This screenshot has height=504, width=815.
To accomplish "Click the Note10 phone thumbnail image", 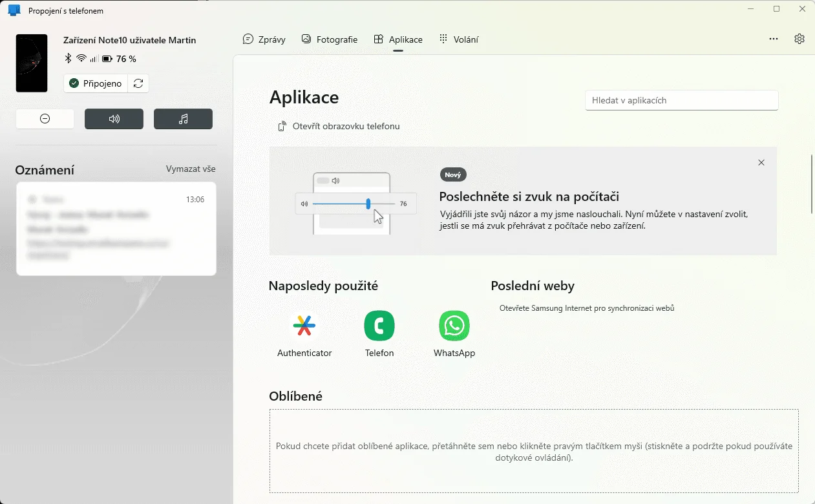I will click(32, 63).
